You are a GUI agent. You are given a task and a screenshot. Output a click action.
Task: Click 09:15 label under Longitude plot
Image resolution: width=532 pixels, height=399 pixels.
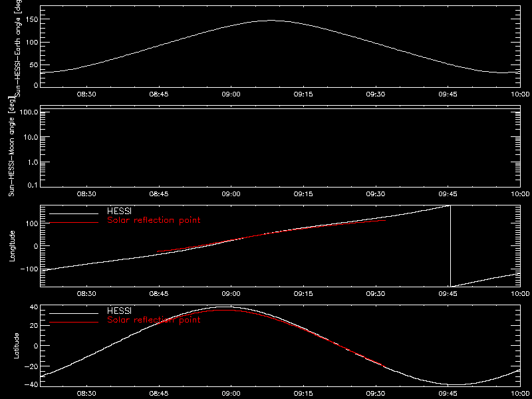(303, 294)
